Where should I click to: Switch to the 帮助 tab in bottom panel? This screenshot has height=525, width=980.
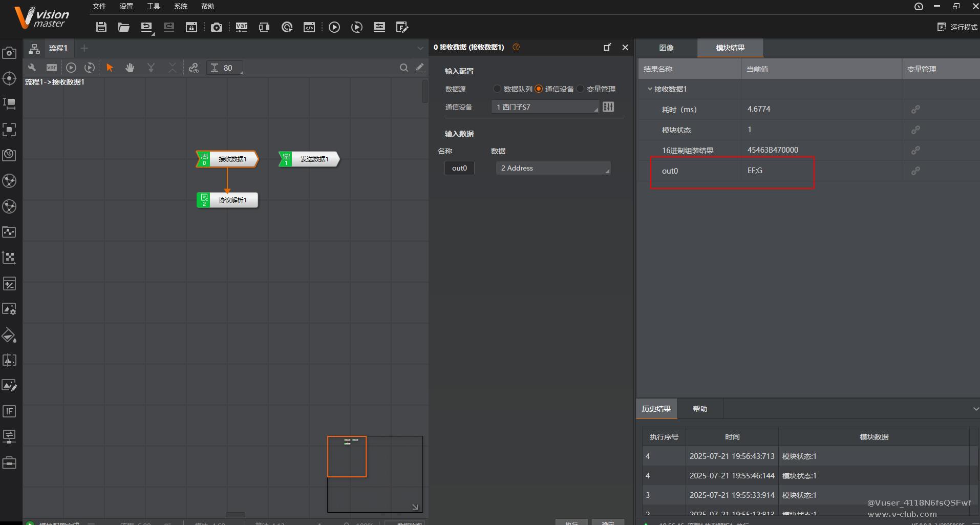(700, 409)
